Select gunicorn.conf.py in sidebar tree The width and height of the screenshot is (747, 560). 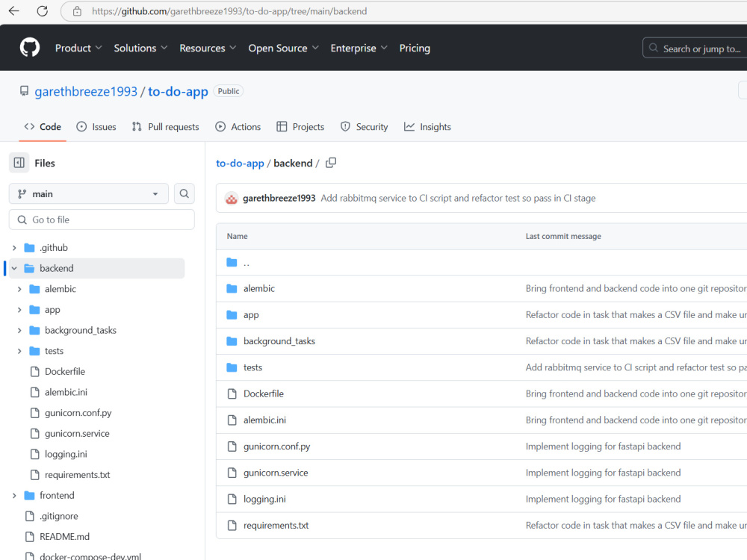78,413
